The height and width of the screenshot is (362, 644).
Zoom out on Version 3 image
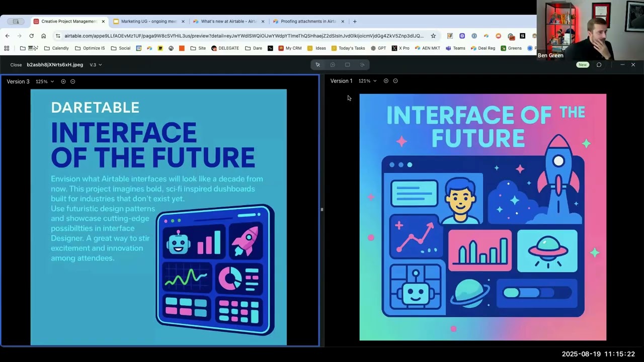(x=73, y=81)
